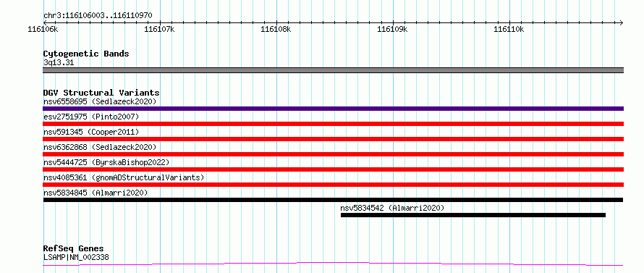Open the Cytogenetic Bands track title
Image resolution: width=644 pixels, height=273 pixels.
click(86, 54)
